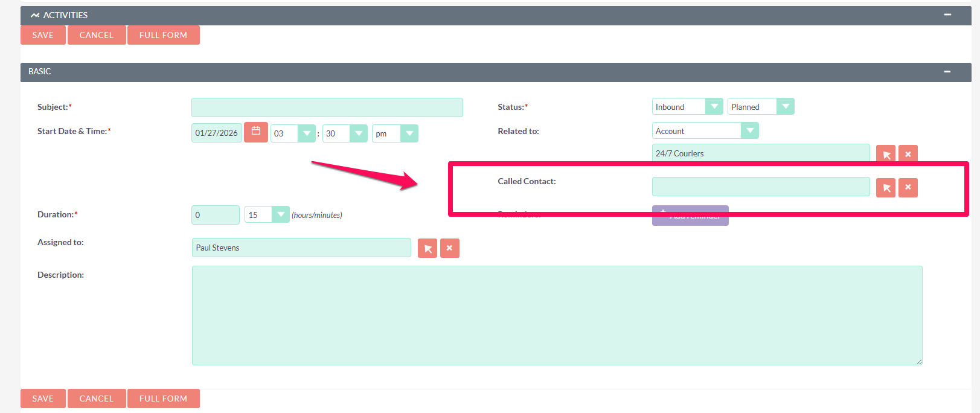Viewport: 980px width, 413px height.
Task: Open Called Contact selection arrow icon
Action: pos(885,188)
